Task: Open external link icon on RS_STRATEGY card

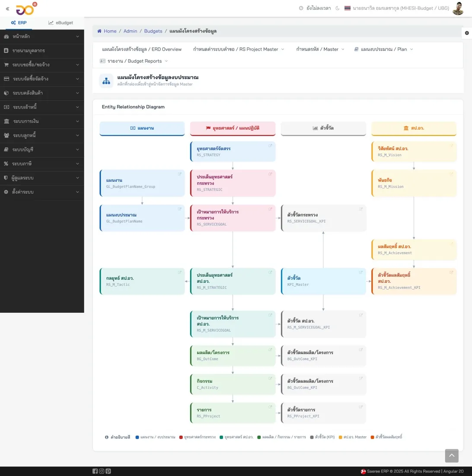Action: click(270, 146)
